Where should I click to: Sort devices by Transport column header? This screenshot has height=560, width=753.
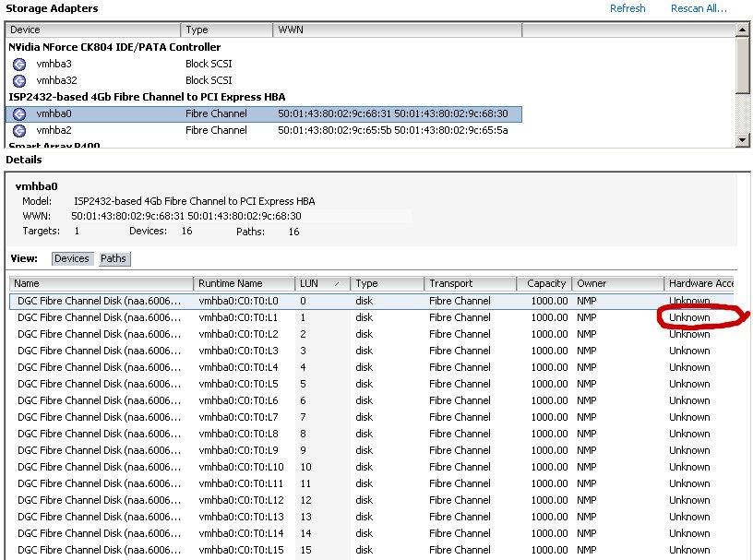pos(470,283)
